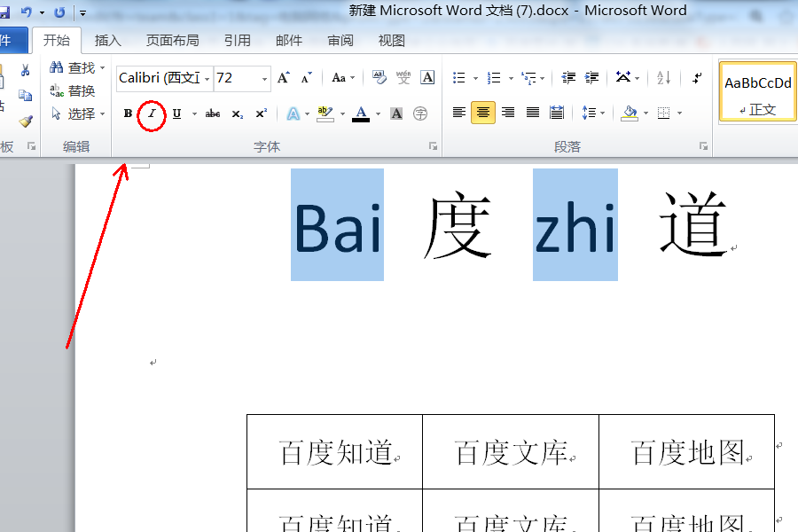The image size is (798, 532).
Task: Toggle show paragraph marks
Action: point(697,78)
